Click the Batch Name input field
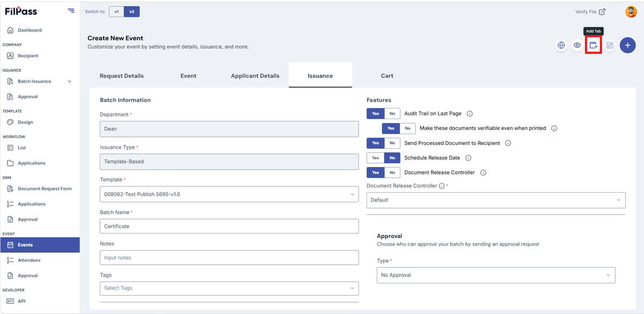 [x=229, y=226]
